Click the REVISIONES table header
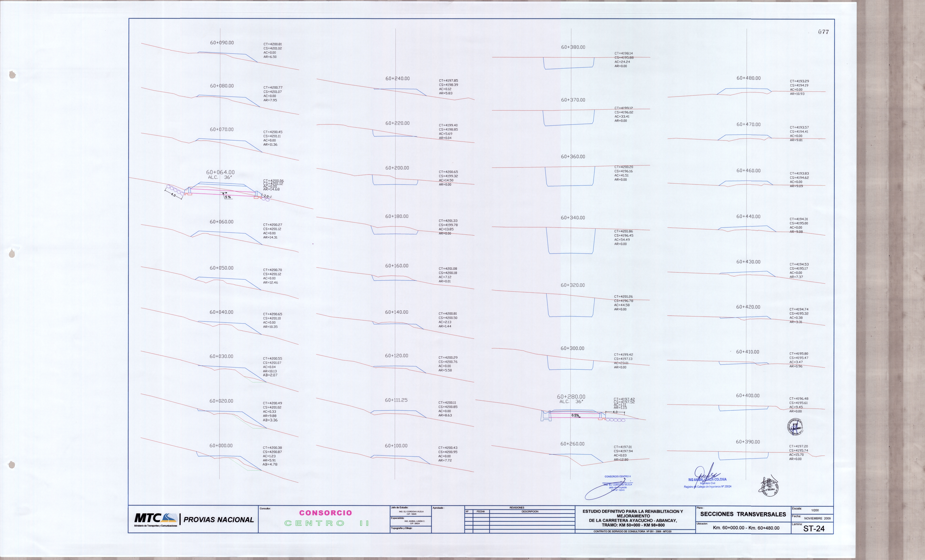 [517, 508]
